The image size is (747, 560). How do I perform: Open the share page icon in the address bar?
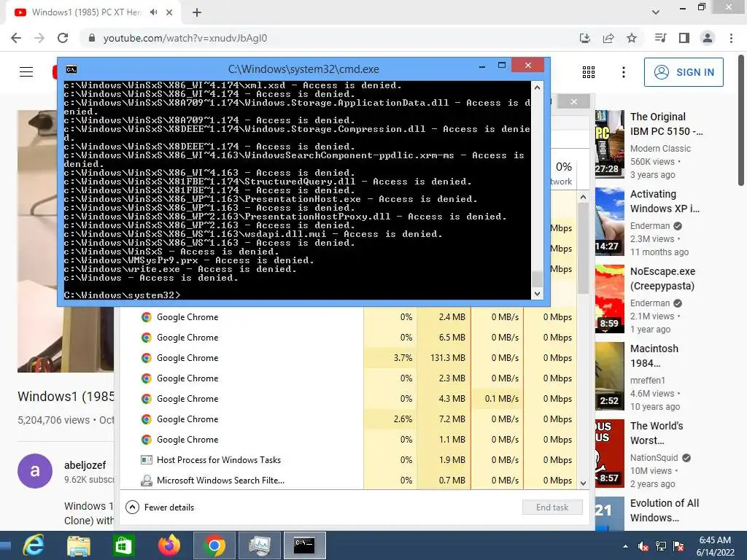click(608, 38)
